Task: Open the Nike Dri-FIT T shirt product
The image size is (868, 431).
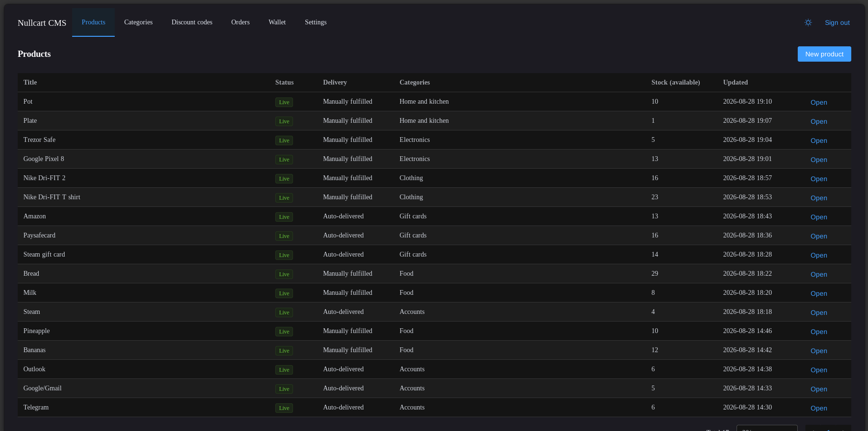Action: click(818, 198)
